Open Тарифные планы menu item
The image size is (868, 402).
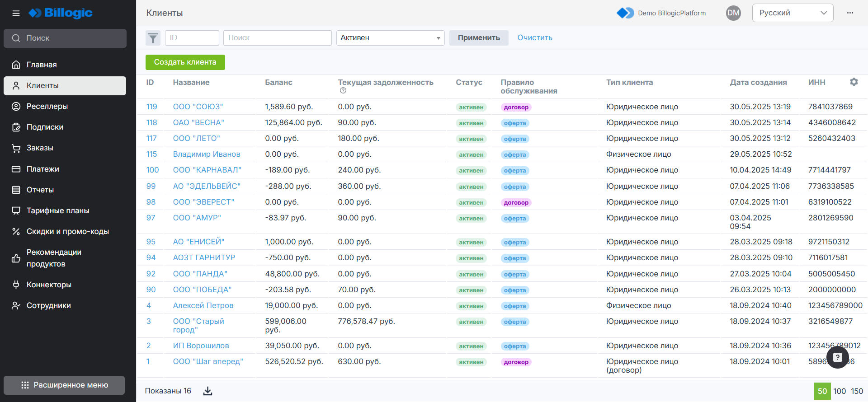(x=57, y=210)
